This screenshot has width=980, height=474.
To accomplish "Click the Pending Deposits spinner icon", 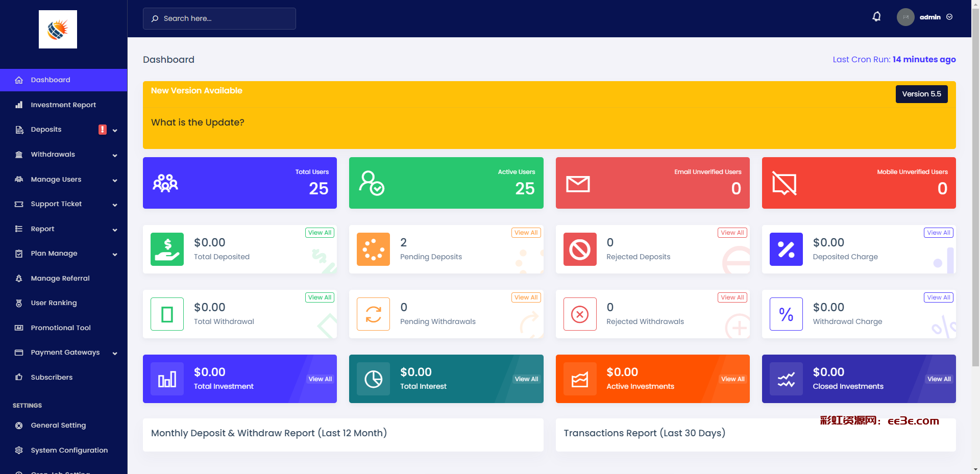I will click(373, 249).
